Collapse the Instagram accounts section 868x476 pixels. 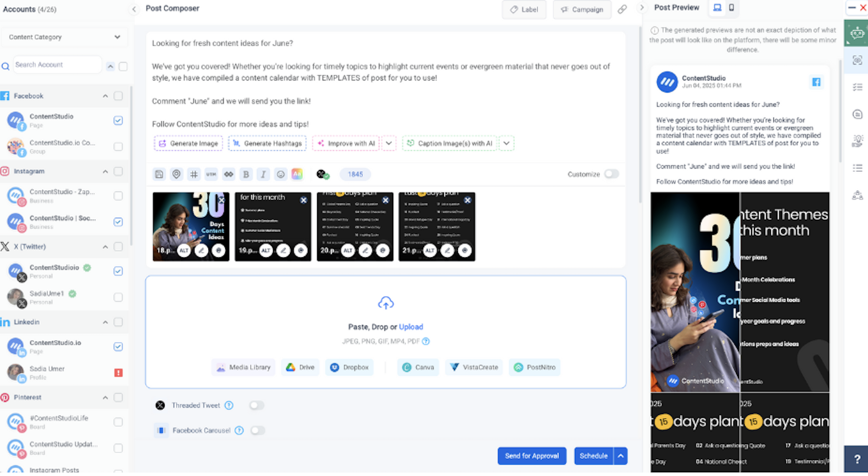tap(105, 171)
